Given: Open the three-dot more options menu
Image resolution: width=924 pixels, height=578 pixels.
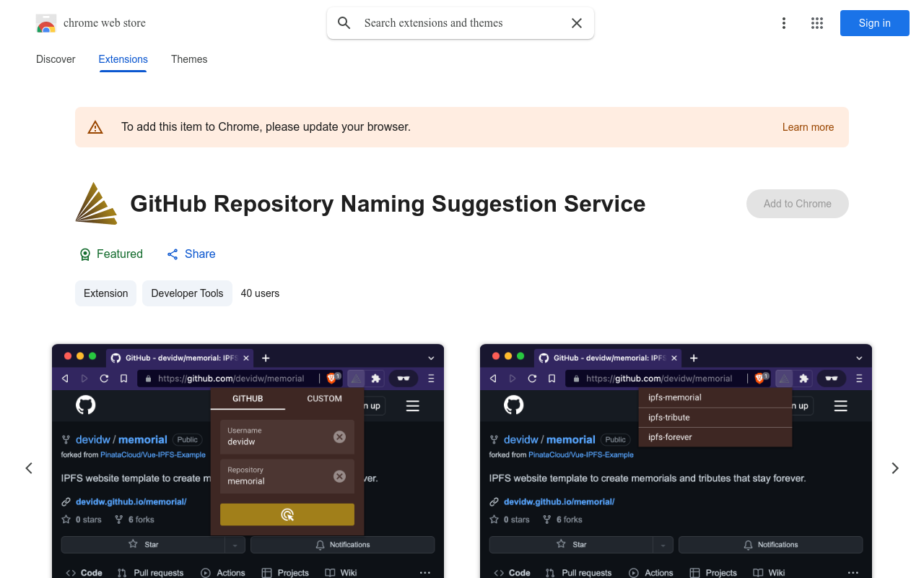Looking at the screenshot, I should [784, 23].
